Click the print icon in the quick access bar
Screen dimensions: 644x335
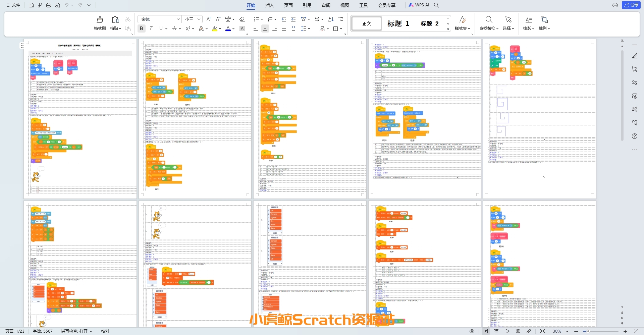coord(49,5)
